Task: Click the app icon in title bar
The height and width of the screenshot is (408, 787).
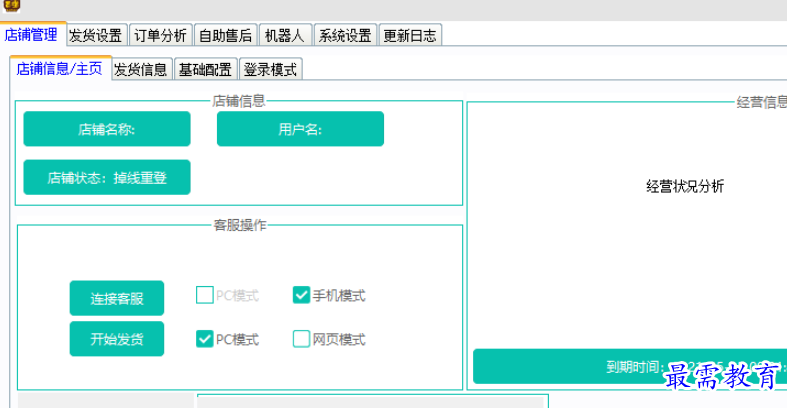Action: pos(12,5)
